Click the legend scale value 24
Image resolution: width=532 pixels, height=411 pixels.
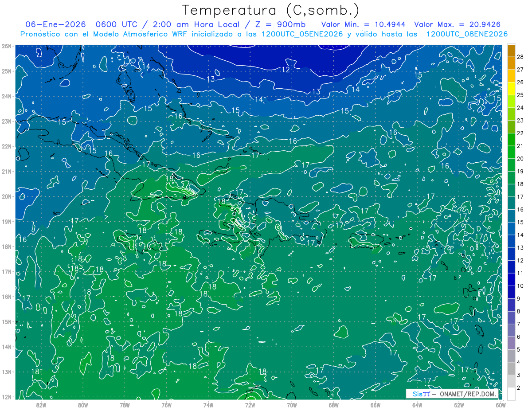520,108
